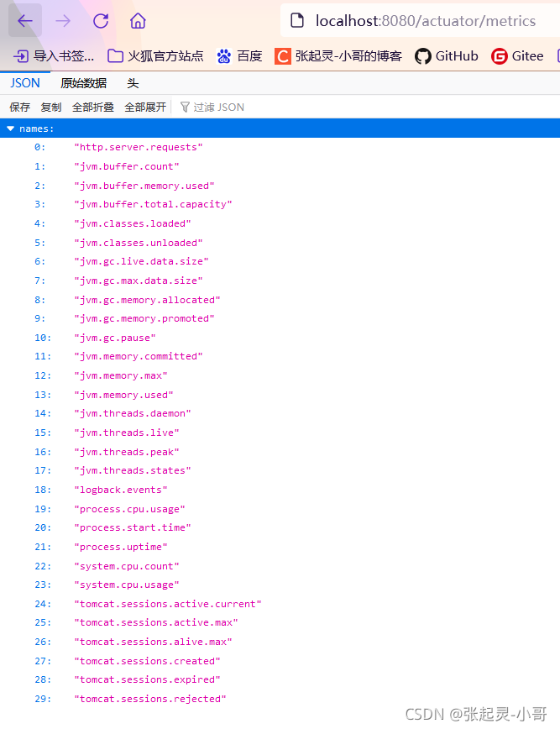
Task: Click the value "tomcat.sessions.active.current"
Action: 168,604
